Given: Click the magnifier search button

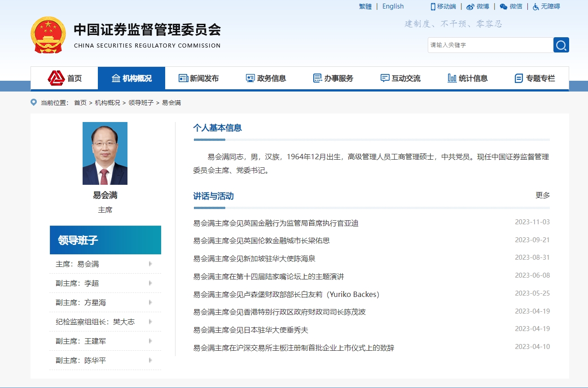Looking at the screenshot, I should tap(561, 45).
